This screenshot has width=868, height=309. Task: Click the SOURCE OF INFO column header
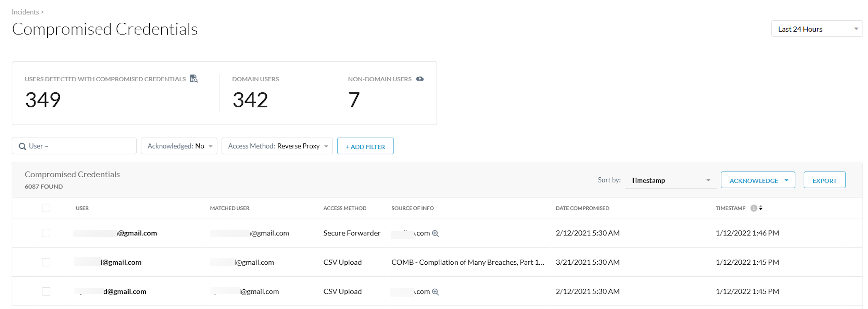pyautogui.click(x=413, y=208)
